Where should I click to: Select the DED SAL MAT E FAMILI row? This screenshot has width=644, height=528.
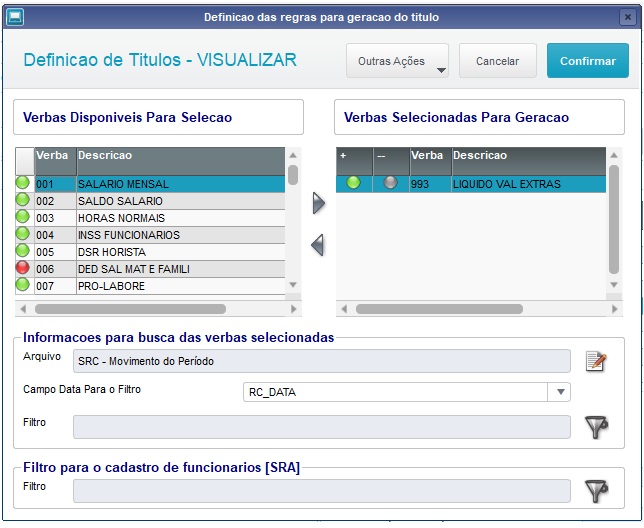coord(150,269)
